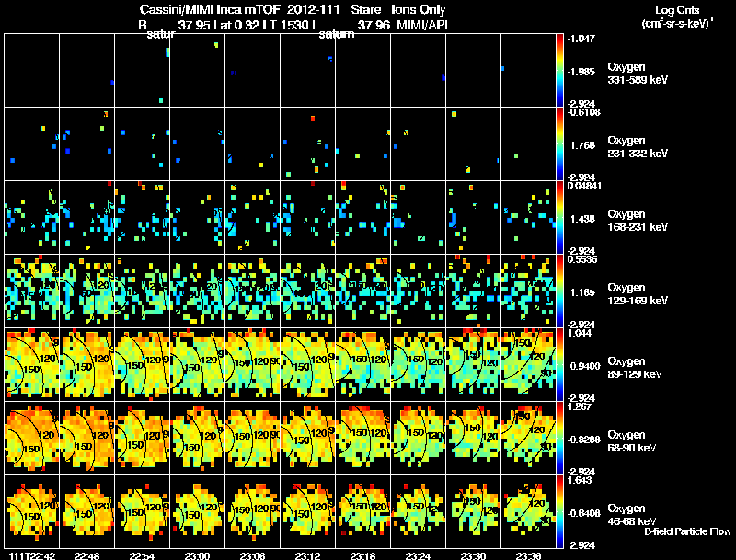This screenshot has height=560, width=736.
Task: Click the 22:42 panel in the 68-90 keV row
Action: 32,438
